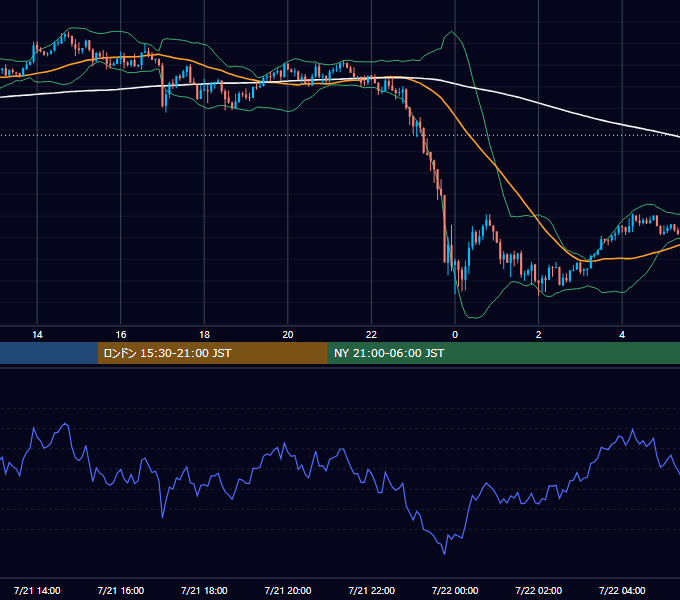Click the 4 hour label on price chart axis
The width and height of the screenshot is (680, 600).
point(622,335)
